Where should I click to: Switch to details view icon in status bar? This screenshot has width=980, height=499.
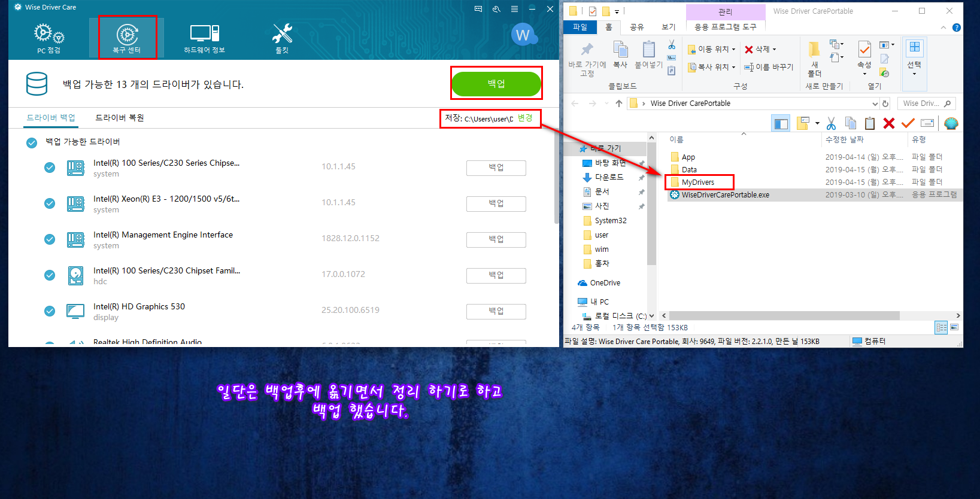pos(941,327)
